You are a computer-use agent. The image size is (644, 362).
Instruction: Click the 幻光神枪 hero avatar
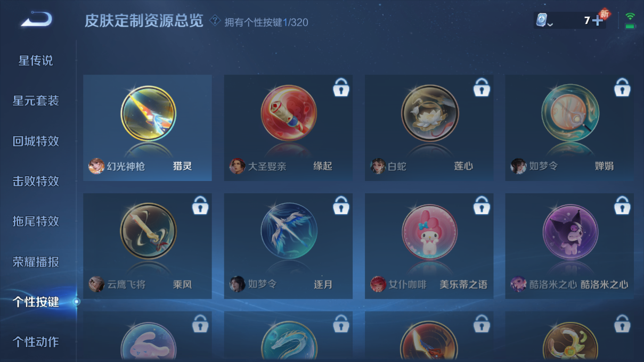(x=96, y=166)
